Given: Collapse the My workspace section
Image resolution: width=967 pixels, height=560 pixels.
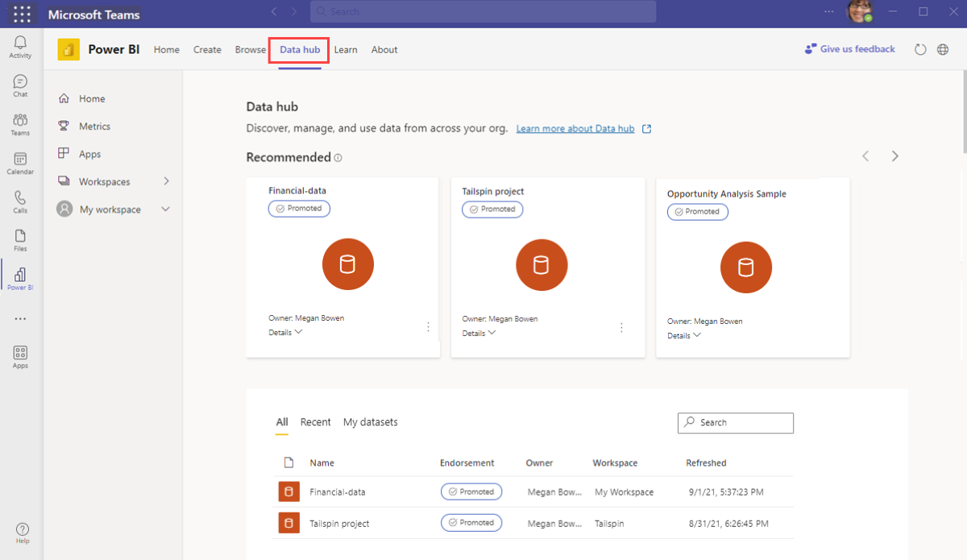Looking at the screenshot, I should coord(165,209).
